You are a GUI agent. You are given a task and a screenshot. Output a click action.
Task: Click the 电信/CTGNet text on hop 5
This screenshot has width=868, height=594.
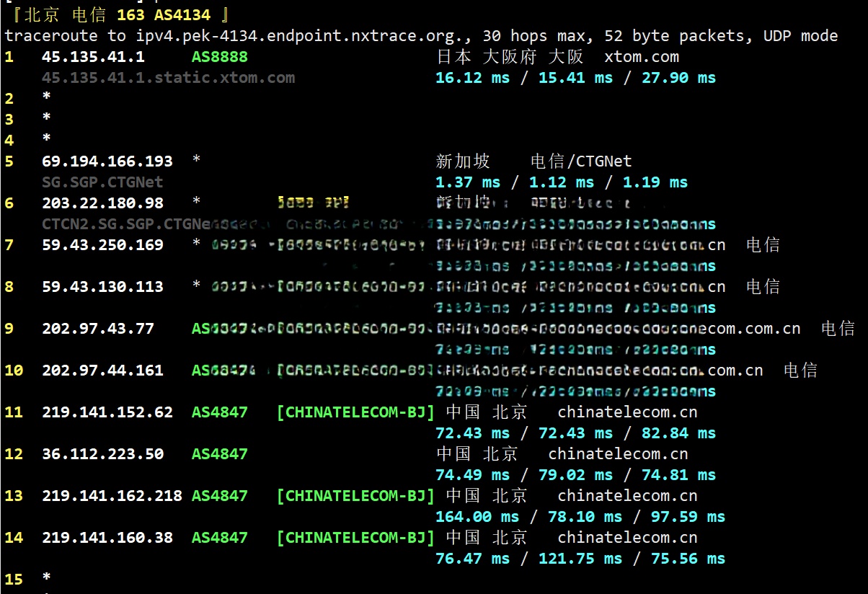[x=581, y=161]
